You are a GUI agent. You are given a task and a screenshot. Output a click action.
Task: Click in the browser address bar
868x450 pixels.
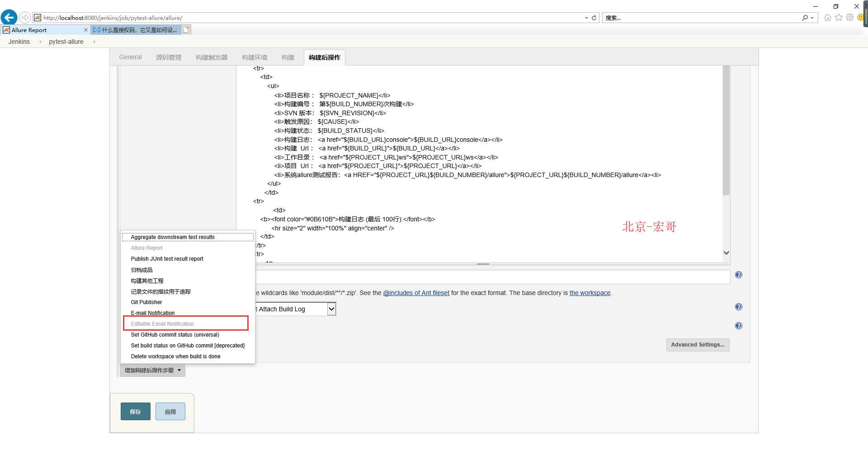click(x=312, y=18)
